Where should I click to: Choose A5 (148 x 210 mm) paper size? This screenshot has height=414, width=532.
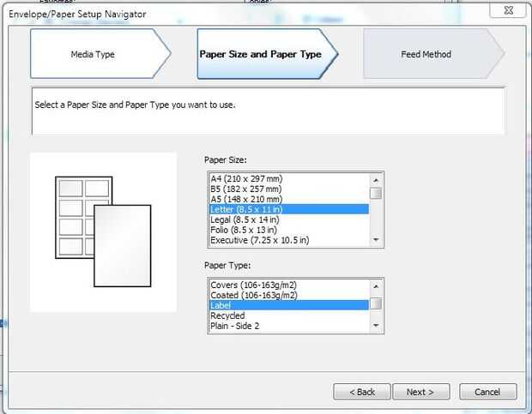(289, 199)
